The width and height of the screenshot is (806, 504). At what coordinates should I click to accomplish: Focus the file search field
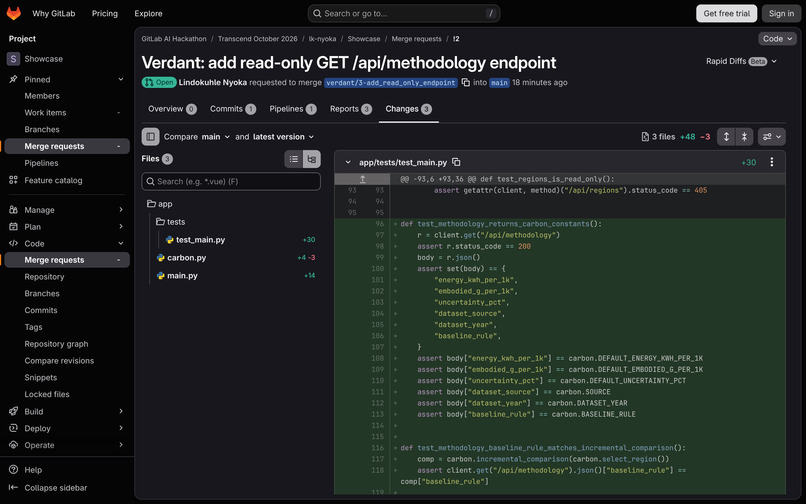231,182
